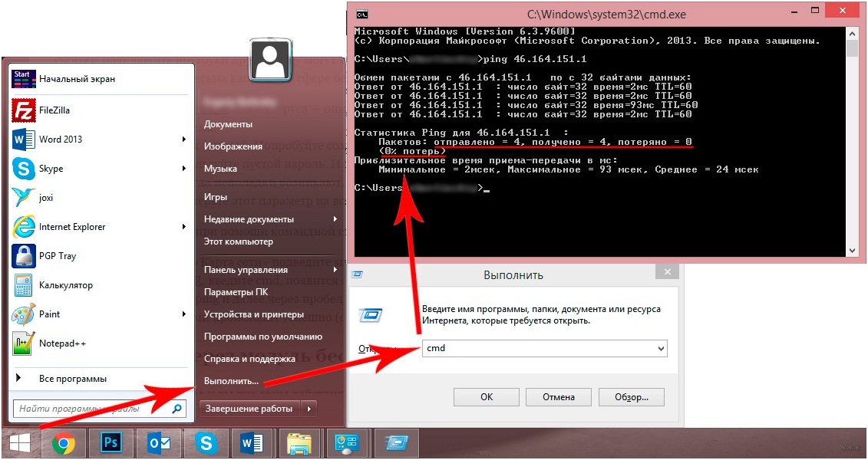Open the network panel taskbar icon
The width and height of the screenshot is (868, 460).
(347, 443)
